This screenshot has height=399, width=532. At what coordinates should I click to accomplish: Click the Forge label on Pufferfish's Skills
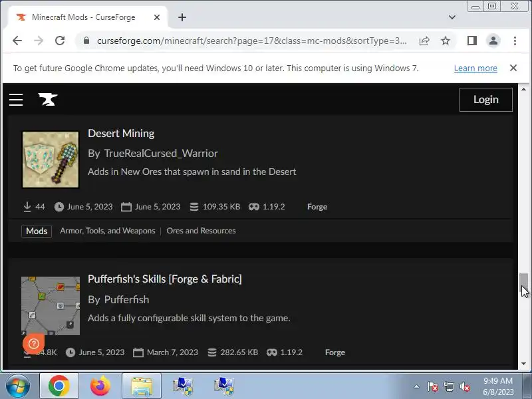click(x=335, y=352)
